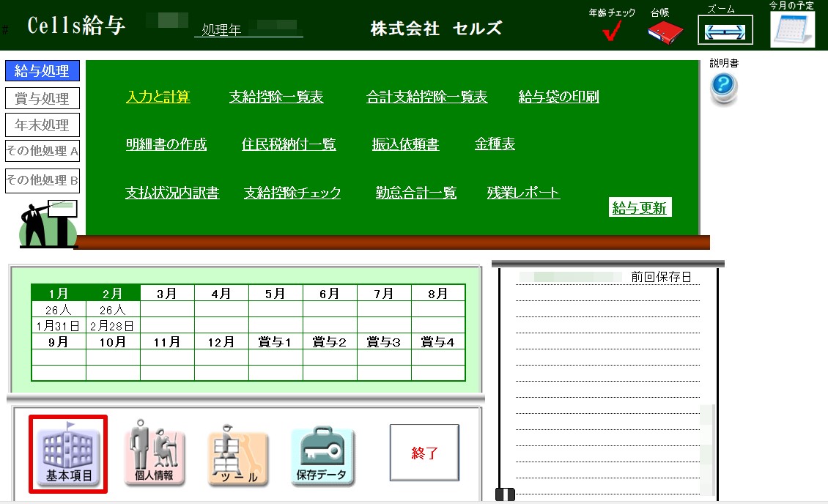Click the 給与袋の印刷 link
Viewport: 828px width, 504px height.
(x=558, y=97)
